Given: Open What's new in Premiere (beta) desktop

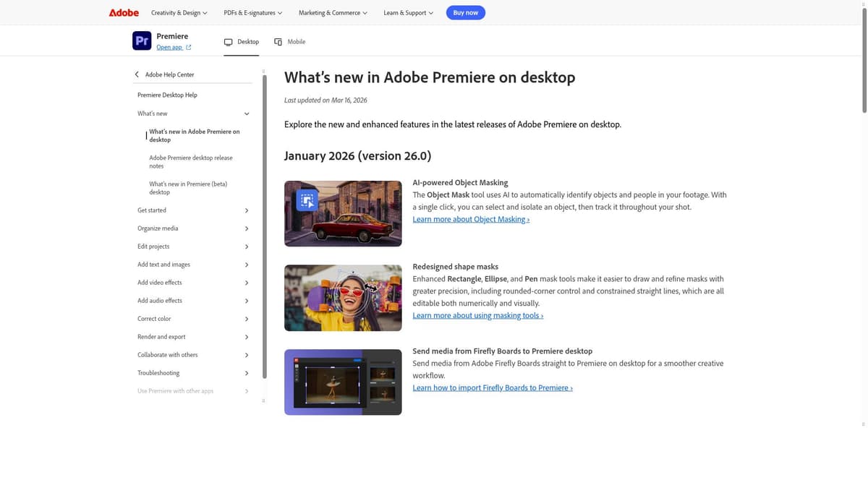Looking at the screenshot, I should tap(188, 187).
